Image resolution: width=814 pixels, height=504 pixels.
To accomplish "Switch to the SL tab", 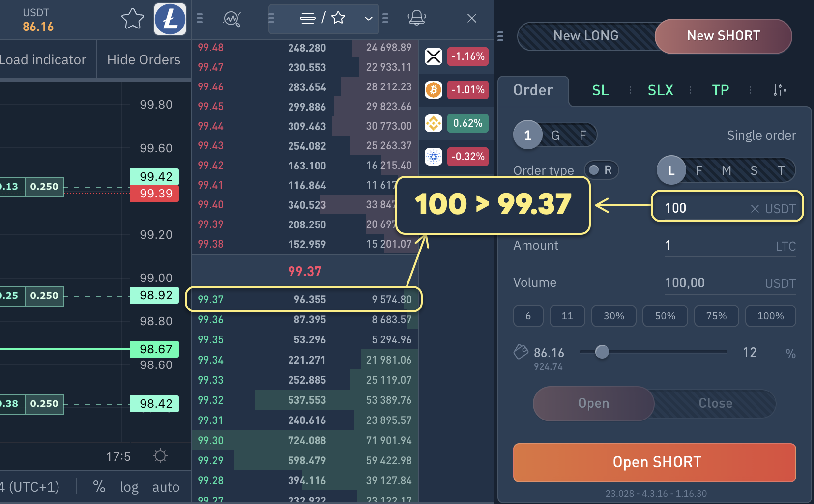I will [x=600, y=90].
